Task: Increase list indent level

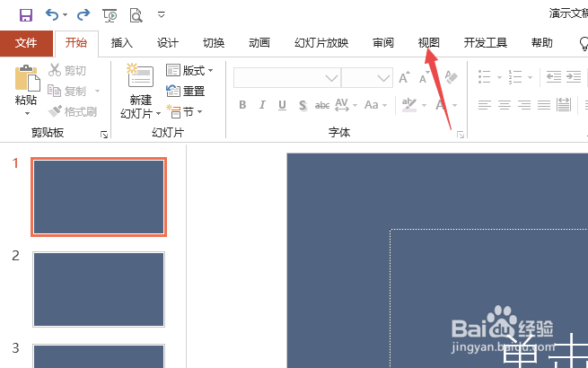Action: (x=574, y=77)
